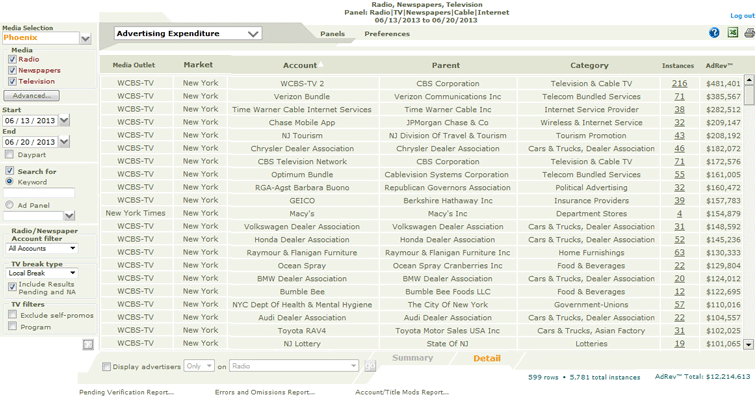Select the Keyword radio button
The width and height of the screenshot is (756, 398).
9,181
